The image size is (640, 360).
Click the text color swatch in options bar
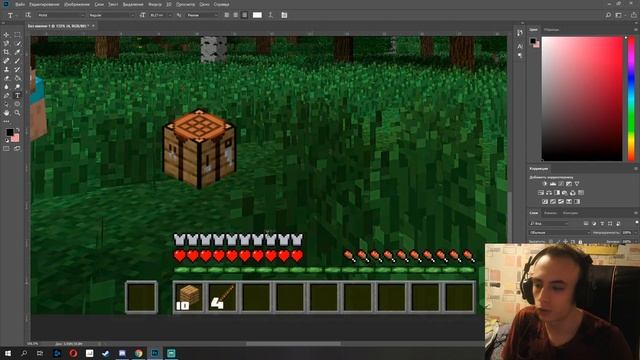(x=257, y=15)
